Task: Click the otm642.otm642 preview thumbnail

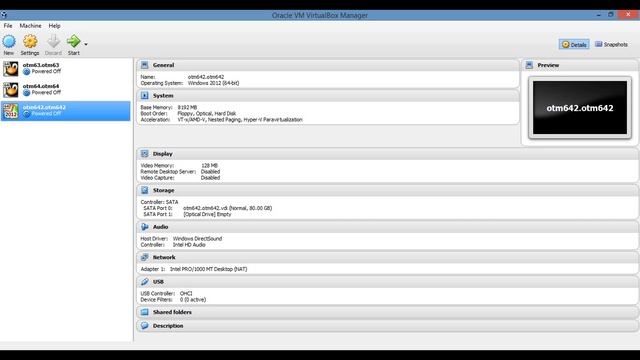Action: 580,108
